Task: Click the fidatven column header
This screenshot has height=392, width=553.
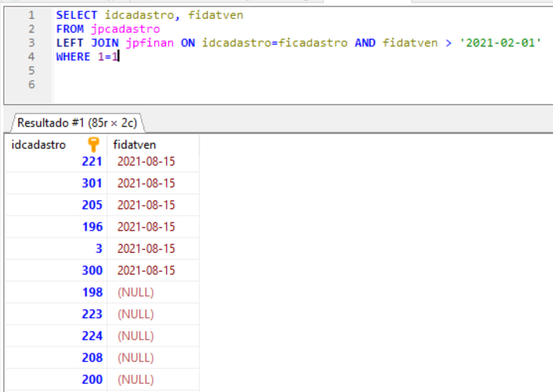Action: pos(153,145)
